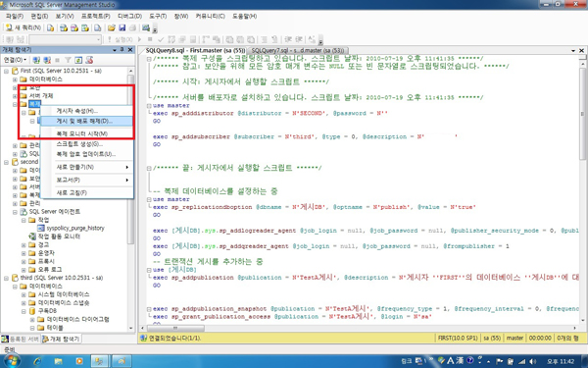Open the 보기(V) menu

pyautogui.click(x=65, y=16)
